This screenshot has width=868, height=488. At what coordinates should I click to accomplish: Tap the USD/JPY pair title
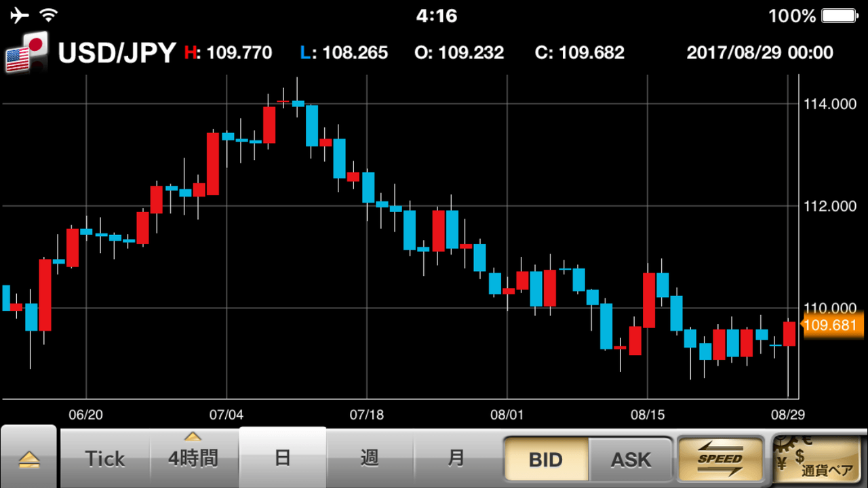[117, 53]
